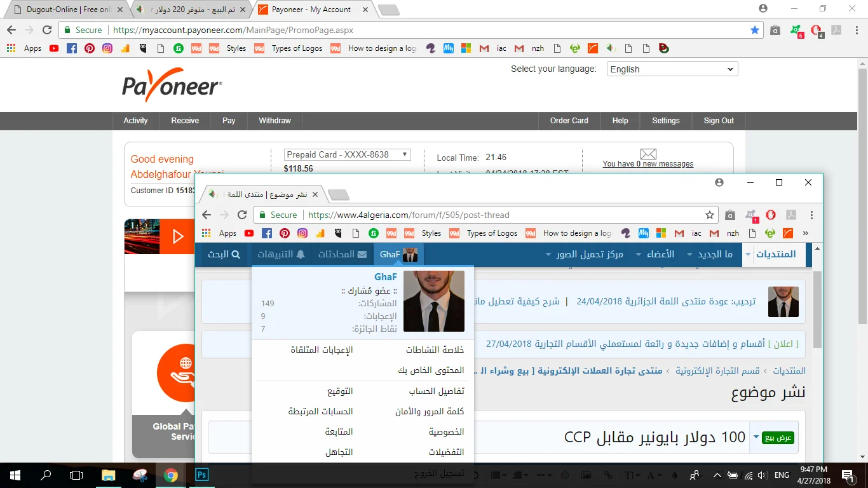868x488 pixels.
Task: Open the Instagram bookmark in front window
Action: click(x=302, y=233)
